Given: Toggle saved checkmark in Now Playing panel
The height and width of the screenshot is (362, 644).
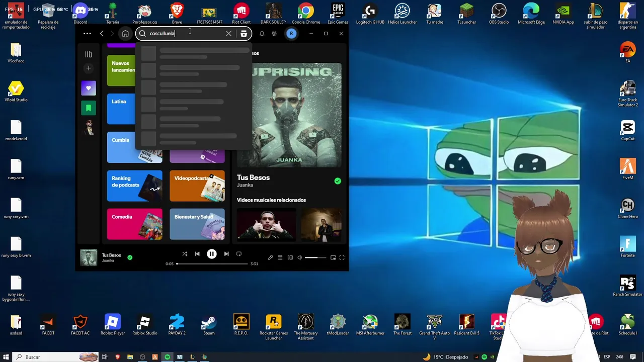Looking at the screenshot, I should point(338,181).
